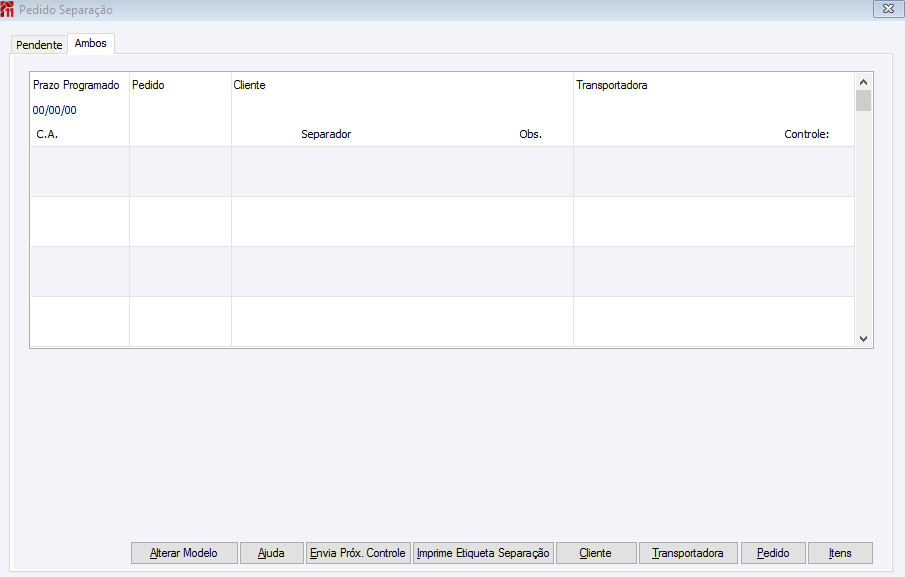The height and width of the screenshot is (577, 905).
Task: Click the Prazo Programado column header
Action: tap(76, 85)
